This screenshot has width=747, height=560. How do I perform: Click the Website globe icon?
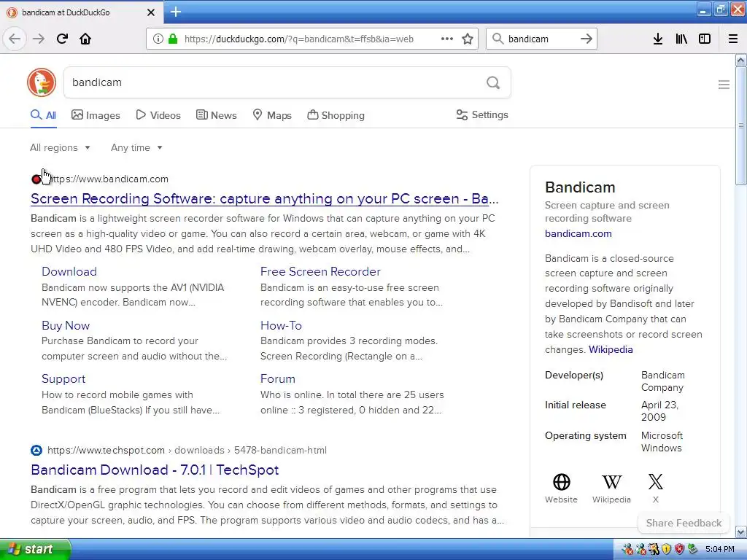561,482
